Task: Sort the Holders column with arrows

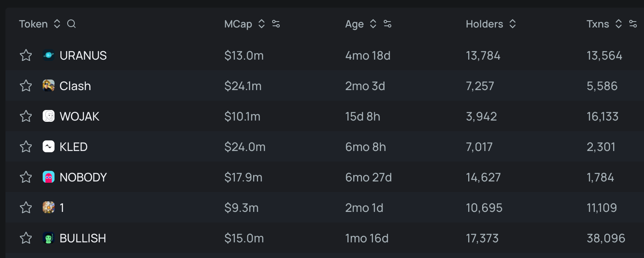Action: (x=513, y=24)
